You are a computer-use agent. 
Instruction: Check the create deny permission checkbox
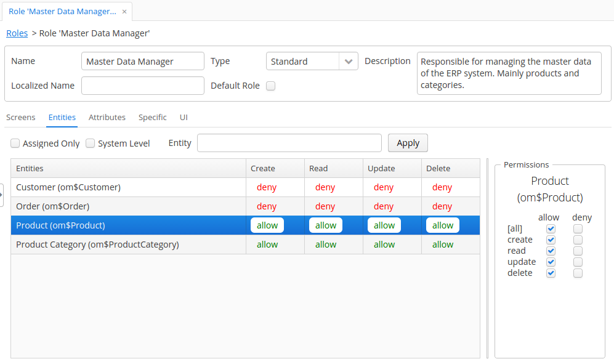578,240
